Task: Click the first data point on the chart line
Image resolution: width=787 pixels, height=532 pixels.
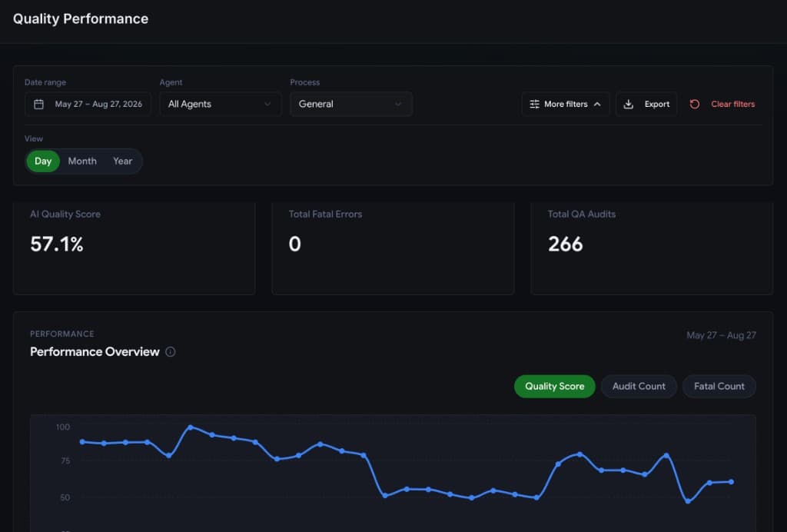Action: 82,441
